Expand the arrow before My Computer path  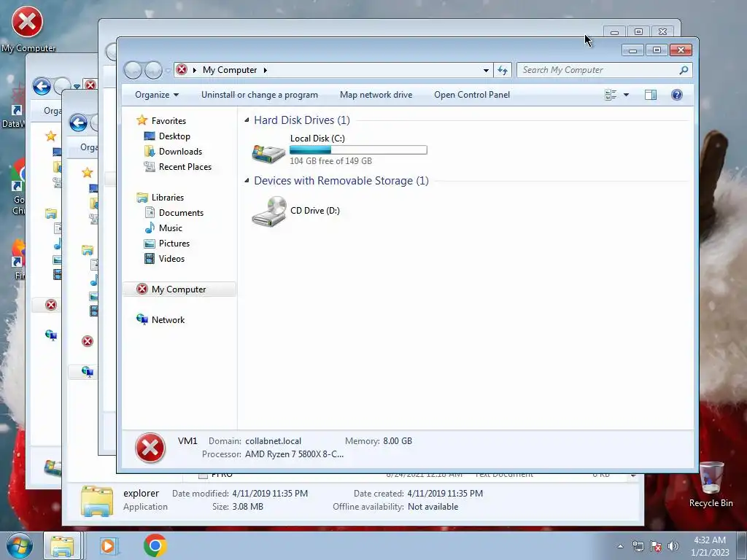[194, 70]
